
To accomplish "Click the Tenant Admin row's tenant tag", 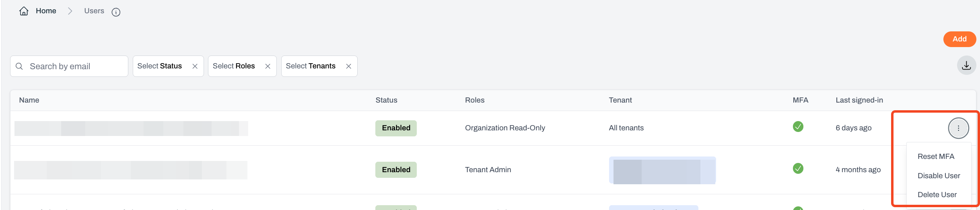I will (x=662, y=170).
